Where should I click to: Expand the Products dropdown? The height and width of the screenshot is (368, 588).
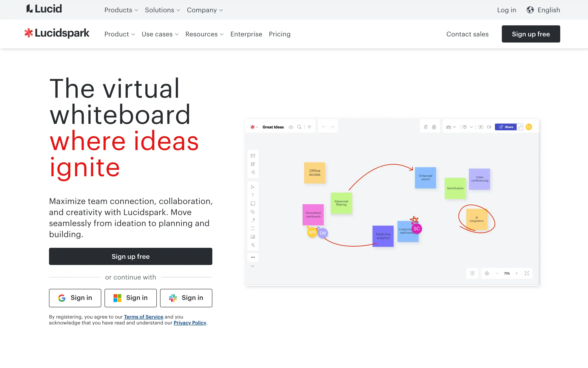coord(121,10)
